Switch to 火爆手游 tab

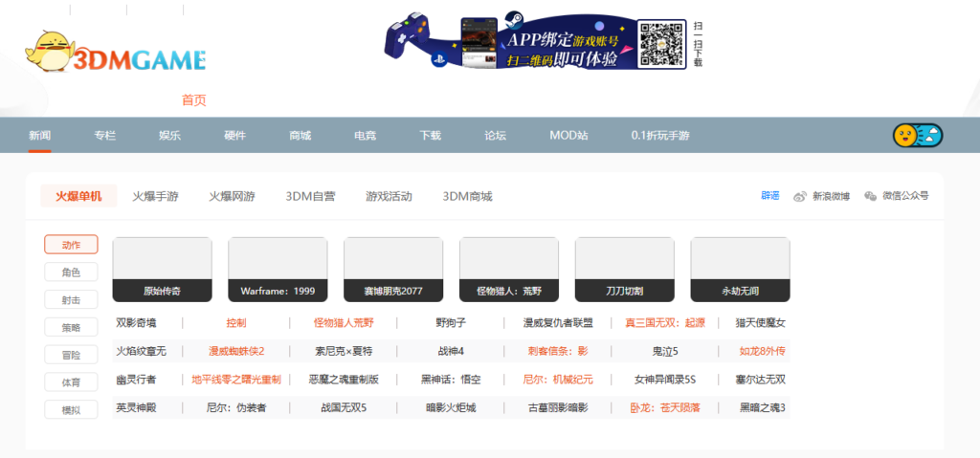[x=156, y=196]
